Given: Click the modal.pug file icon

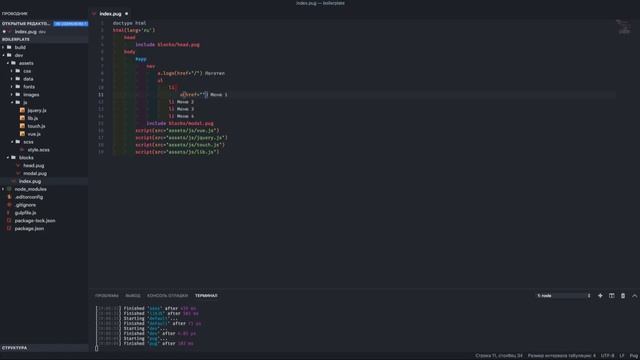Looking at the screenshot, I should tap(18, 173).
